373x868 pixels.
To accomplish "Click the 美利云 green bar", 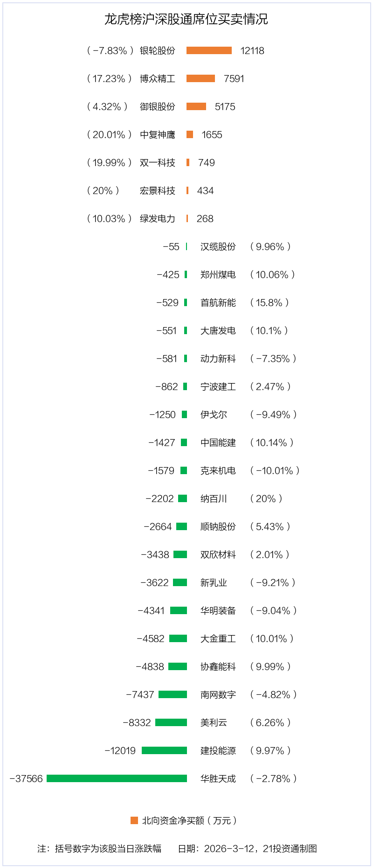I will click(x=171, y=722).
